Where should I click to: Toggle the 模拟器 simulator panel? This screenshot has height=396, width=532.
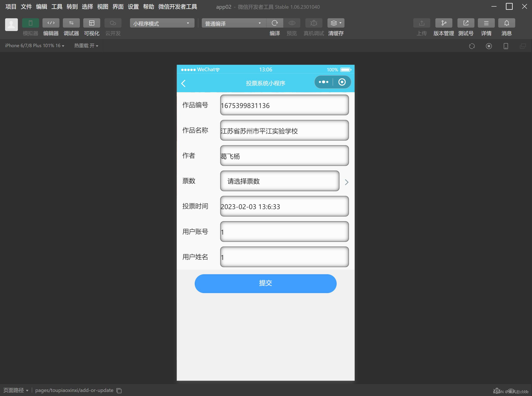[x=30, y=23]
